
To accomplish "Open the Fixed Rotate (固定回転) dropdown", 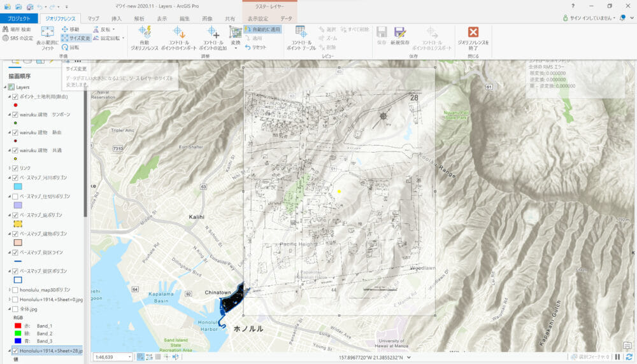I will click(123, 38).
